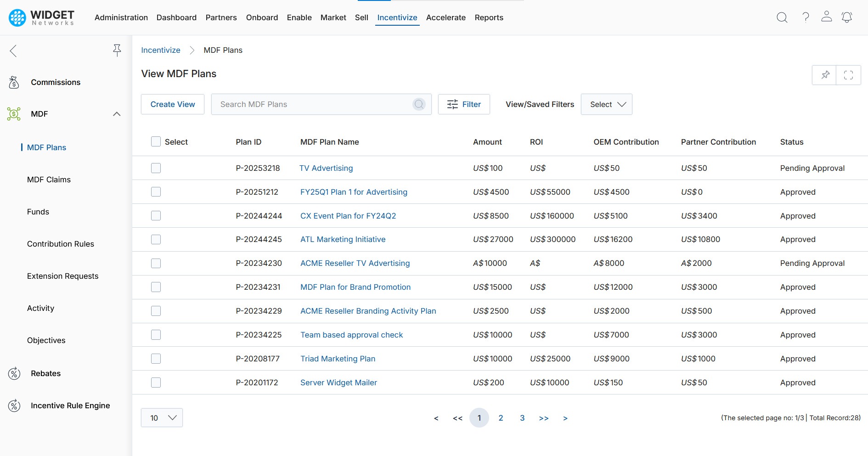868x456 pixels.
Task: Open the Reports menu in top navigation
Action: click(x=489, y=17)
